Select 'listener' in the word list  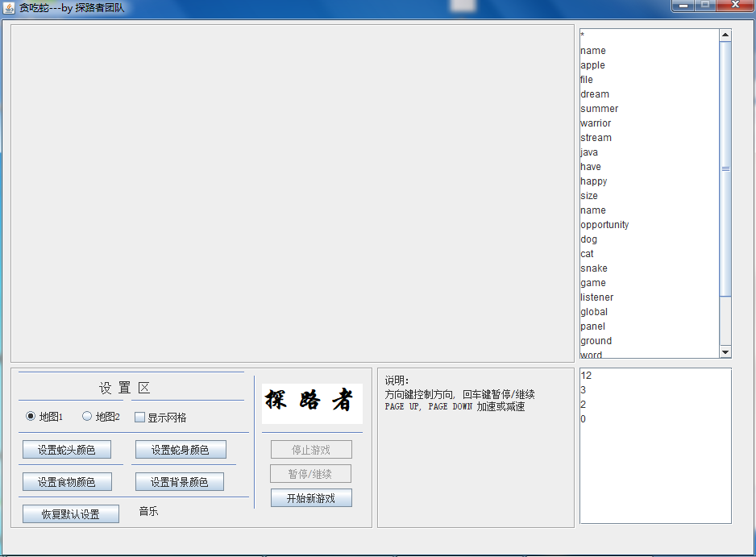pyautogui.click(x=597, y=297)
